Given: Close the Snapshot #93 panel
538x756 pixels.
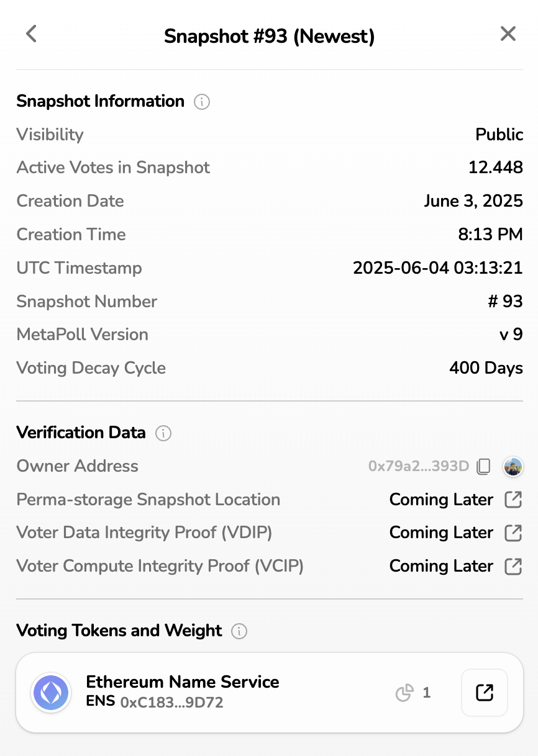Looking at the screenshot, I should pos(508,34).
